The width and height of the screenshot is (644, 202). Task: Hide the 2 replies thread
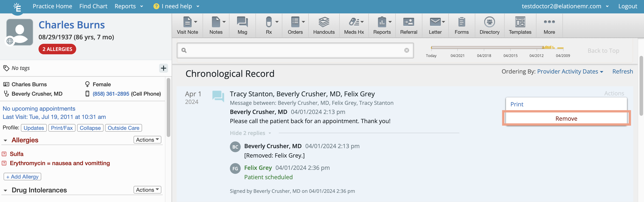point(248,133)
